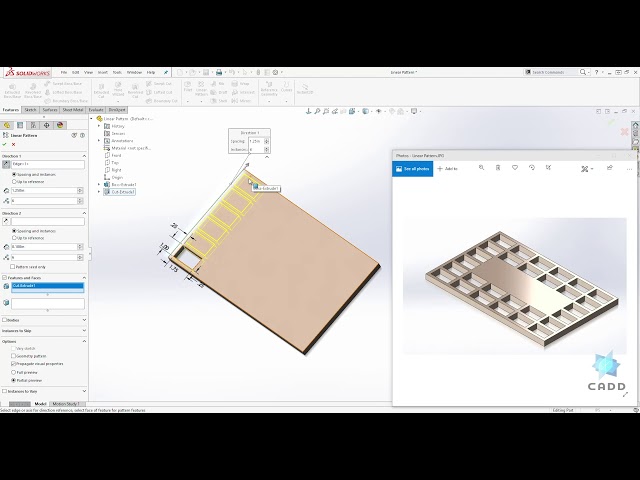Expand the Boss-Extrude1 tree node
The image size is (640, 480).
pos(99,184)
